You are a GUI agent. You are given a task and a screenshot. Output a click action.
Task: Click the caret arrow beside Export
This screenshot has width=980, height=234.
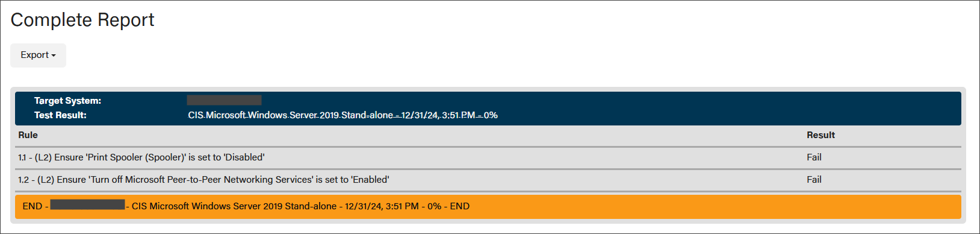pos(54,55)
